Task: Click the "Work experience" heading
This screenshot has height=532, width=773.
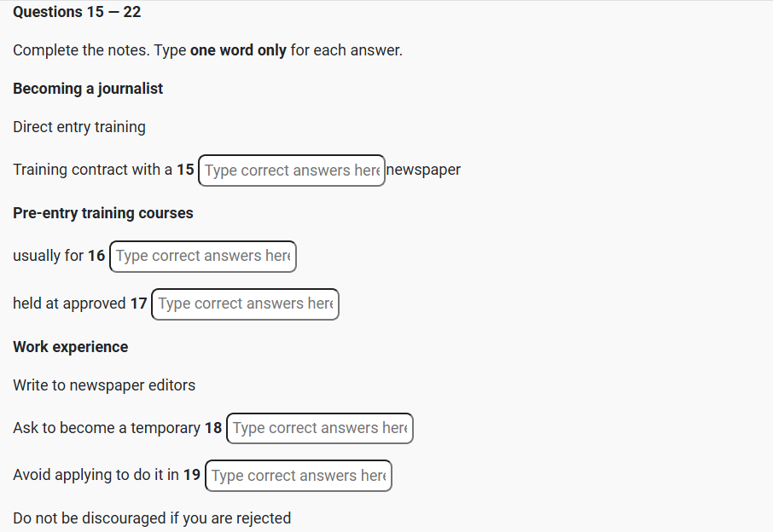Action: pyautogui.click(x=71, y=347)
